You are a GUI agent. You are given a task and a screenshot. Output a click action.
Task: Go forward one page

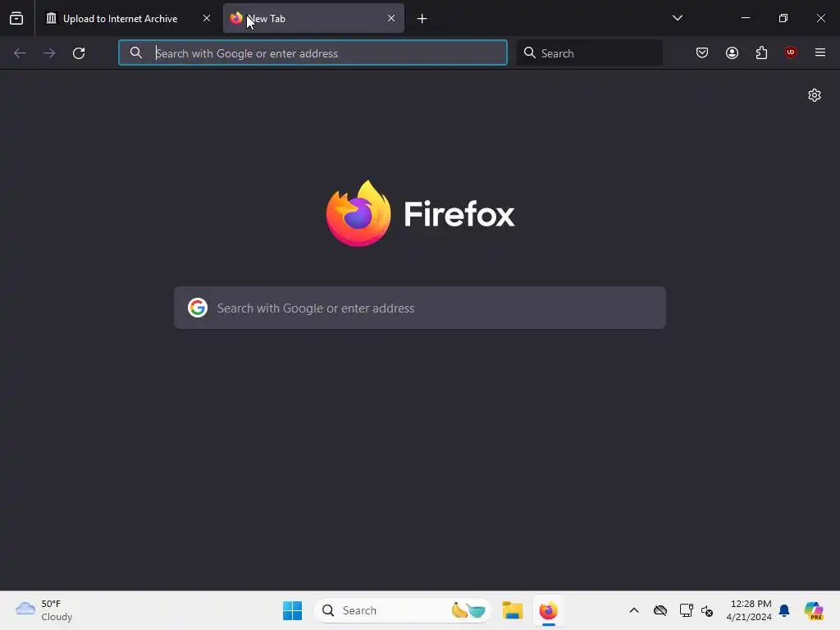click(x=49, y=53)
